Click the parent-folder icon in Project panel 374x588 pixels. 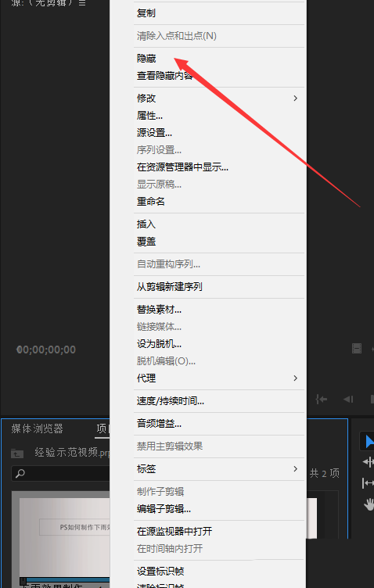click(x=17, y=454)
